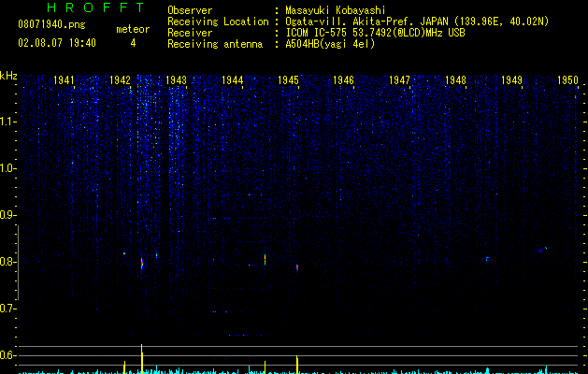Select the file name 08071940.png

51,25
